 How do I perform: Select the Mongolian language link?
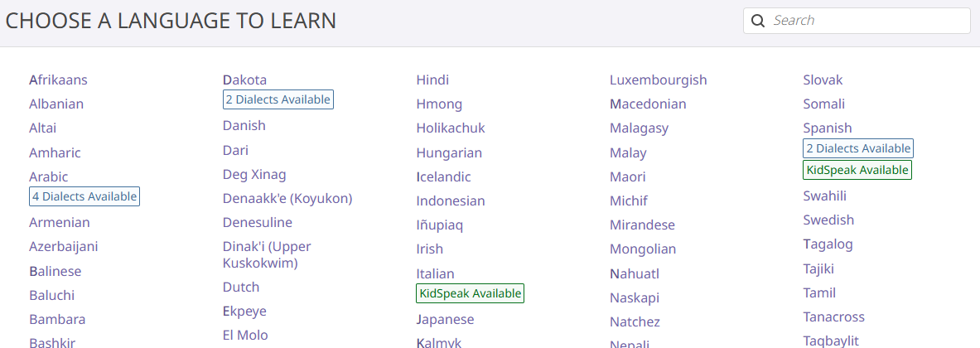coord(643,249)
